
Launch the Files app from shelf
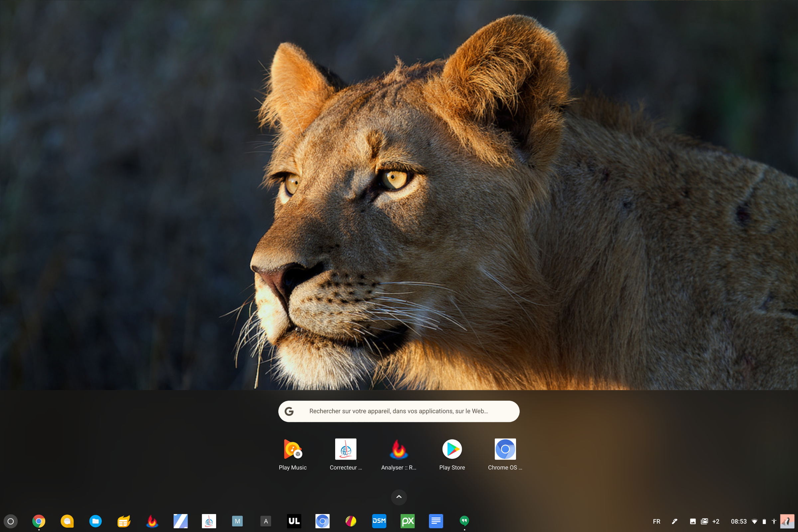click(x=95, y=521)
